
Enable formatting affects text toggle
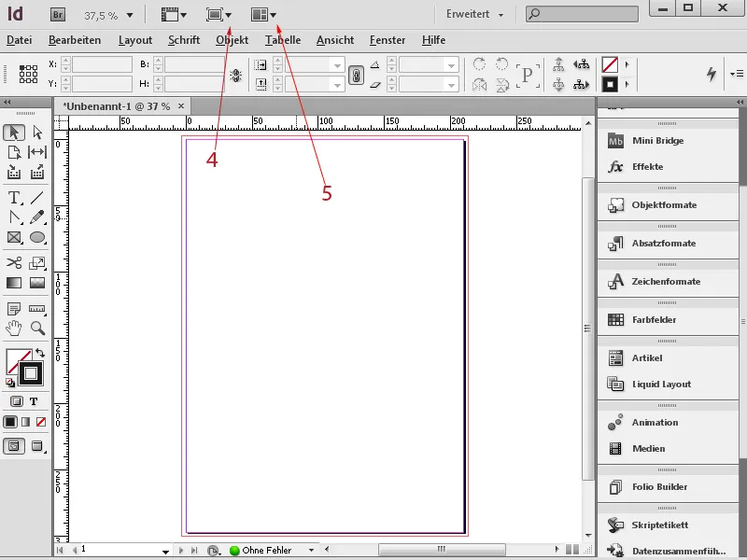point(34,400)
